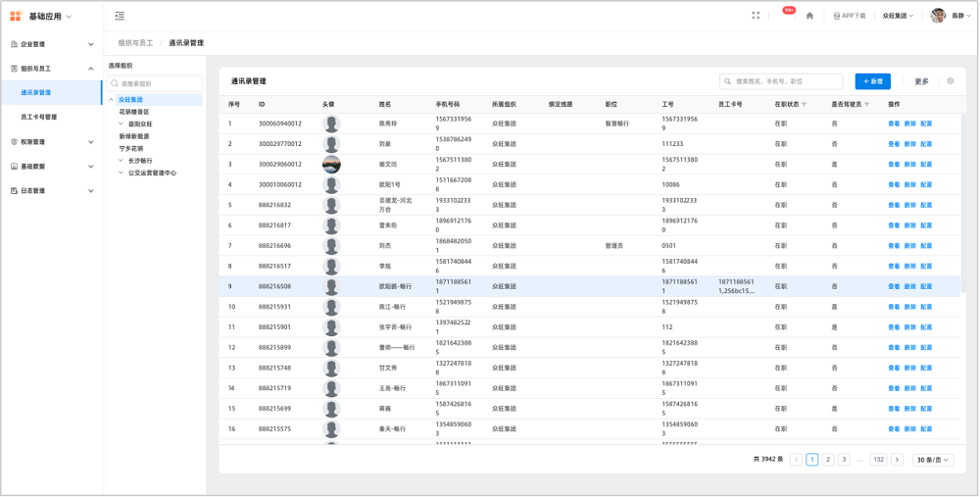Click the filter icon beside 是否驾驶员

[x=867, y=104]
